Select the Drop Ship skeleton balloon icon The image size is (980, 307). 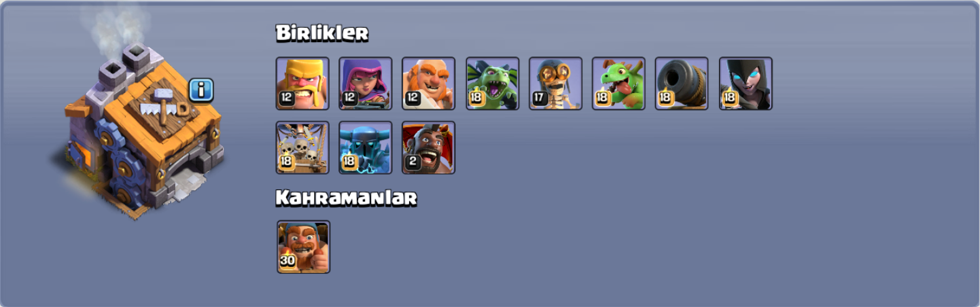(302, 147)
